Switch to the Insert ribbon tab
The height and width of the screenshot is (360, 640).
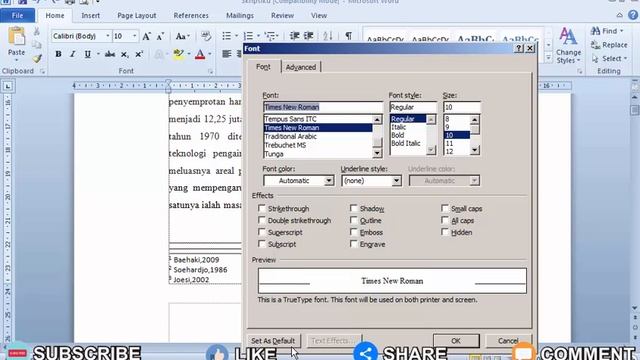pos(91,16)
